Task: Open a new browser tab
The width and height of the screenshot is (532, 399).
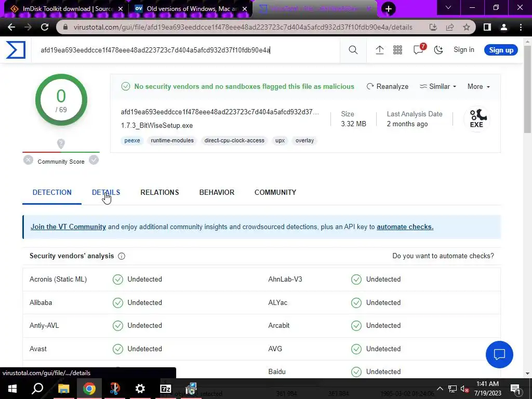Action: tap(389, 9)
